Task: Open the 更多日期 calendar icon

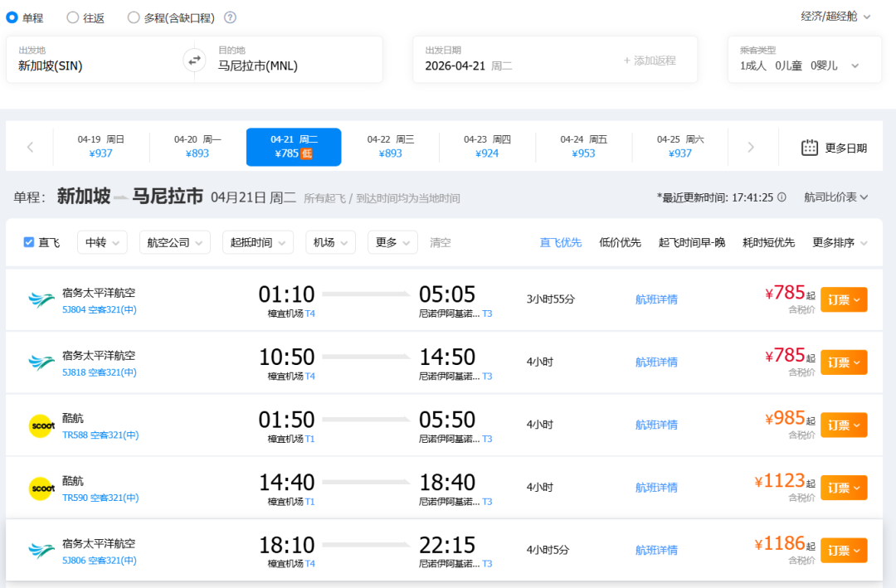Action: [810, 148]
